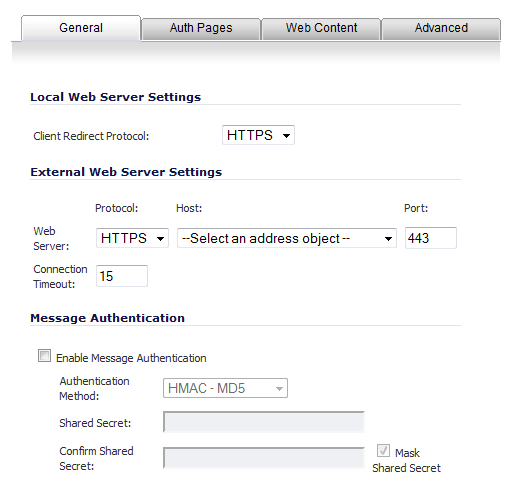
Task: Open the Web Content tab
Action: (x=321, y=29)
